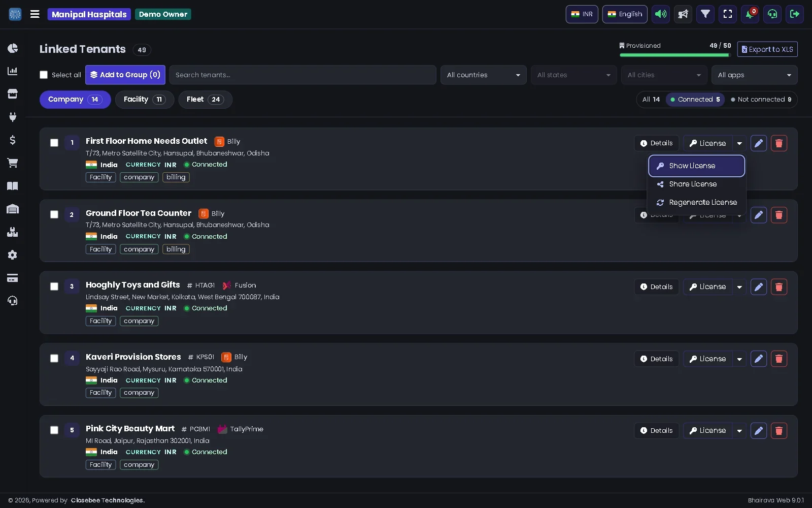
Task: Open the notifications bell
Action: (x=750, y=14)
